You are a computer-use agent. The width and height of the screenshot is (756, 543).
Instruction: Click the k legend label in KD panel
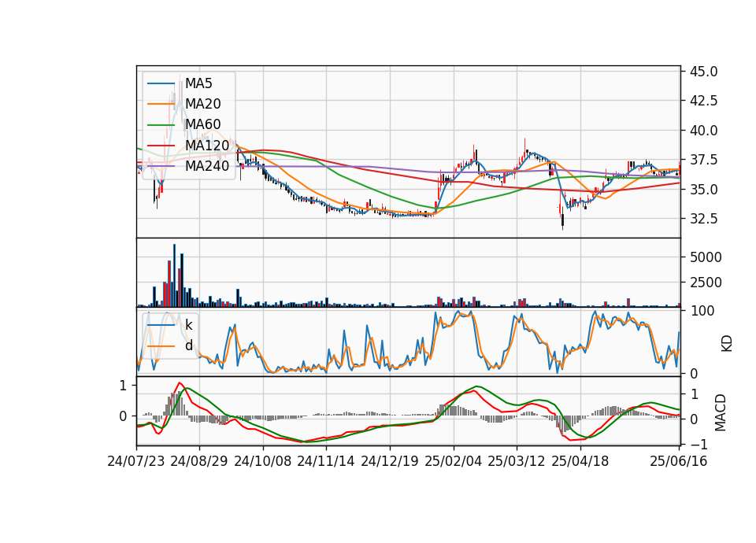pos(188,325)
